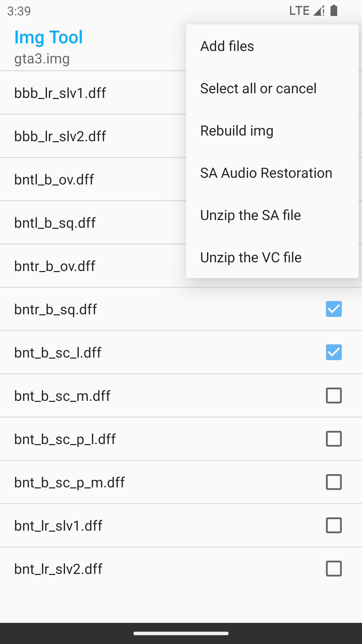Select Add files from the menu

(227, 46)
